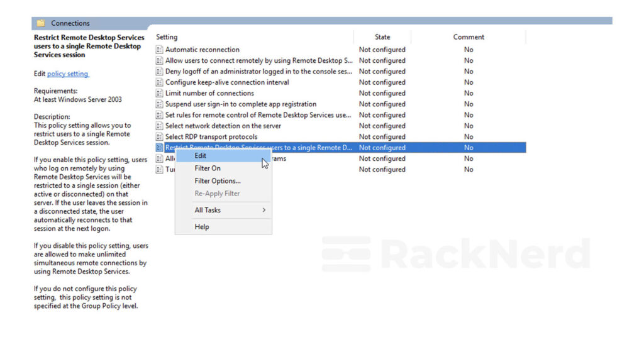Select Suspend user sign-in to complete app registration
The height and width of the screenshot is (347, 644).
(x=241, y=104)
